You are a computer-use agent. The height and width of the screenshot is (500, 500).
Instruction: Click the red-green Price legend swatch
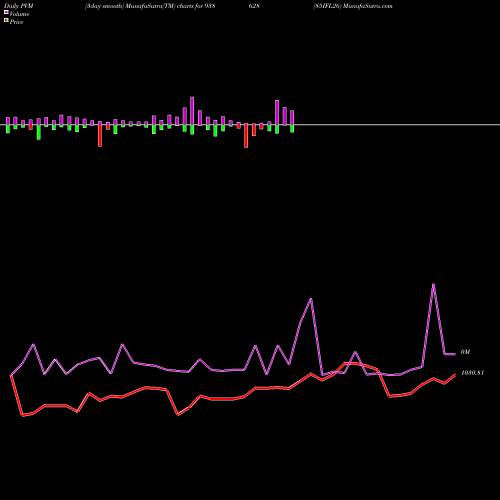(6, 21)
